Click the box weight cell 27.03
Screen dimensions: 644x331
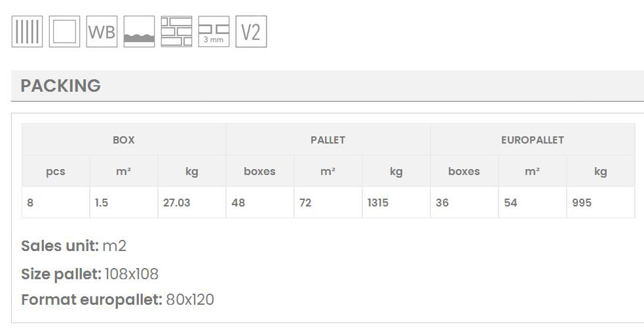click(x=177, y=203)
